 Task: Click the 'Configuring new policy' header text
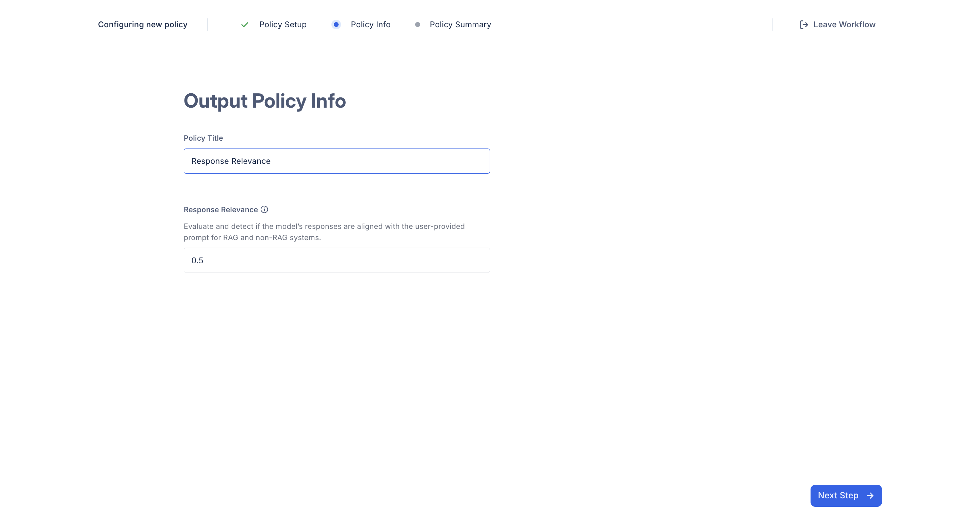[x=143, y=25]
